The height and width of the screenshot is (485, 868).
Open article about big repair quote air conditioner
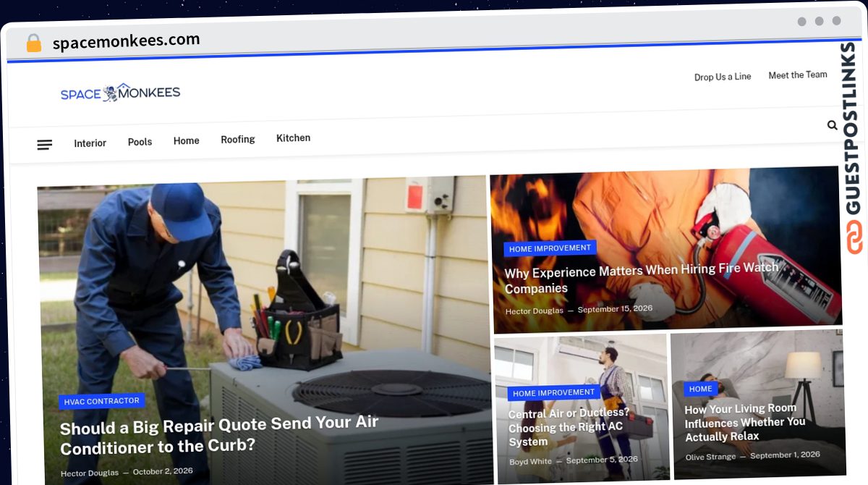[219, 434]
